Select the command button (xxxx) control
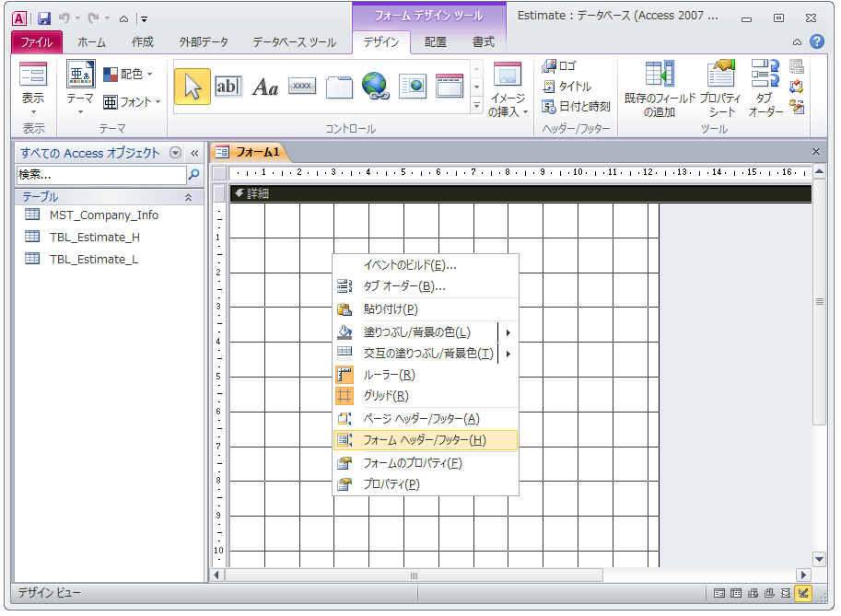The width and height of the screenshot is (841, 616). tap(302, 86)
